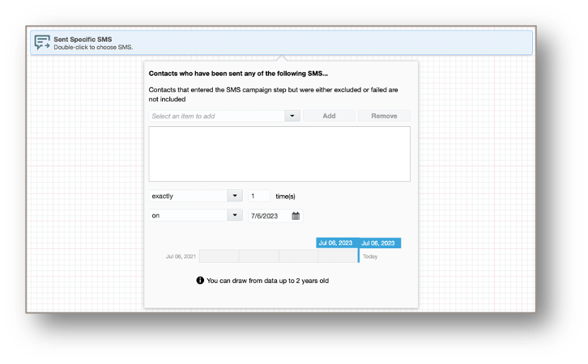Click the Add button
This screenshot has height=364, width=588.
coord(329,116)
